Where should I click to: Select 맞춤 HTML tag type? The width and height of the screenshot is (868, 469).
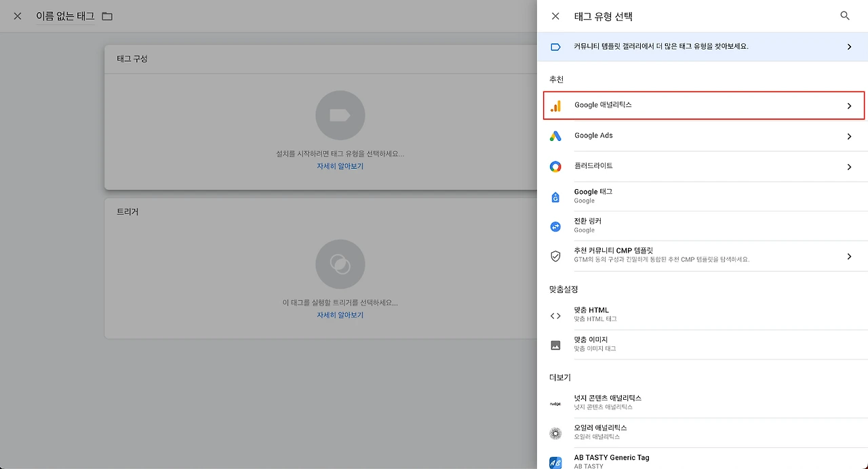703,315
